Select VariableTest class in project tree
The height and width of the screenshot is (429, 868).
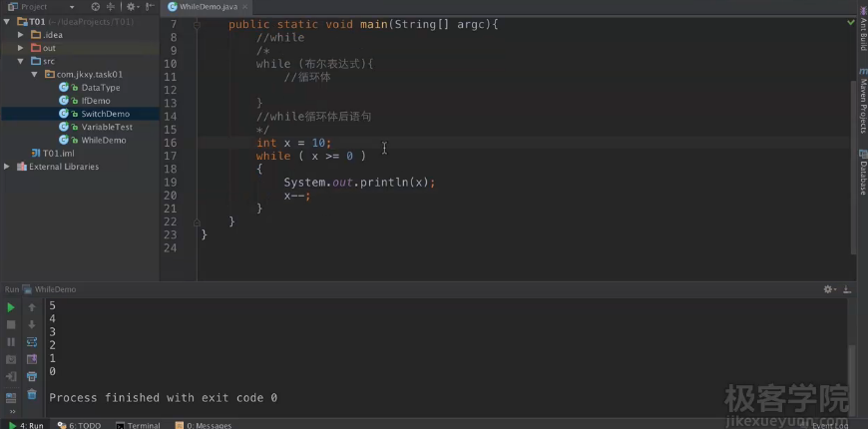[x=107, y=127]
